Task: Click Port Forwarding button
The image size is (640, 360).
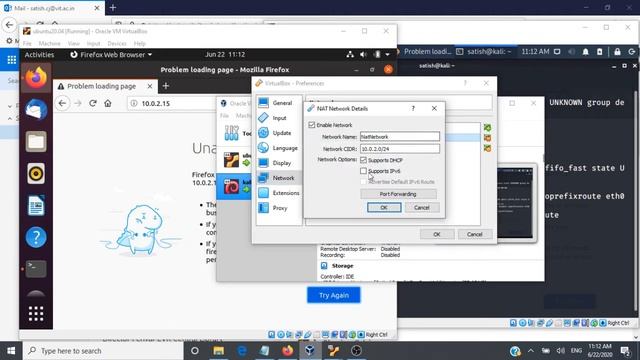Action: (398, 194)
